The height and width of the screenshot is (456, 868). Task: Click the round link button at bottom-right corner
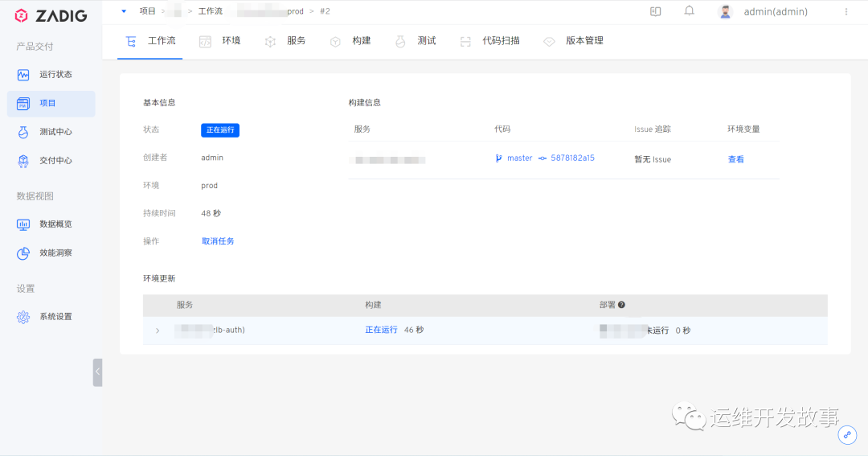(847, 435)
